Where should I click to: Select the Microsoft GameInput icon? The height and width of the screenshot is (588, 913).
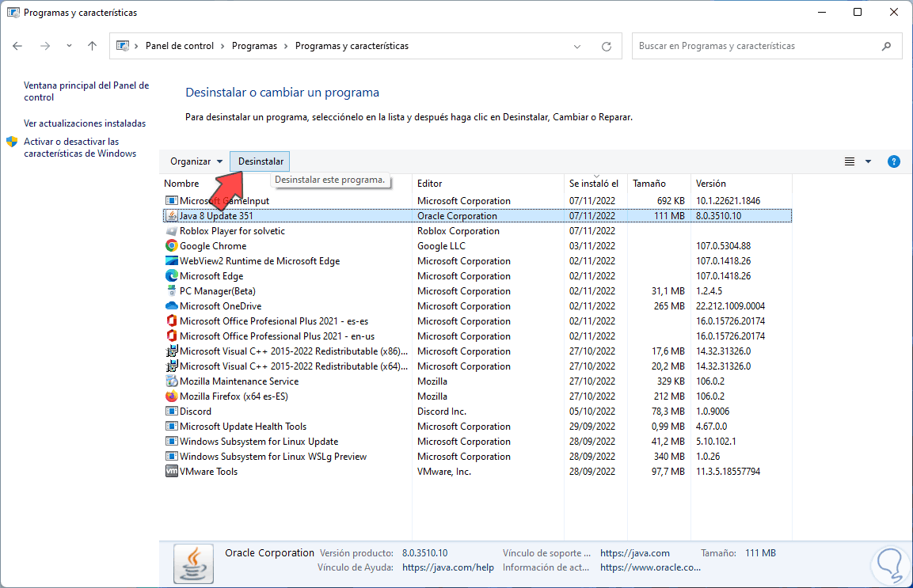pos(171,201)
